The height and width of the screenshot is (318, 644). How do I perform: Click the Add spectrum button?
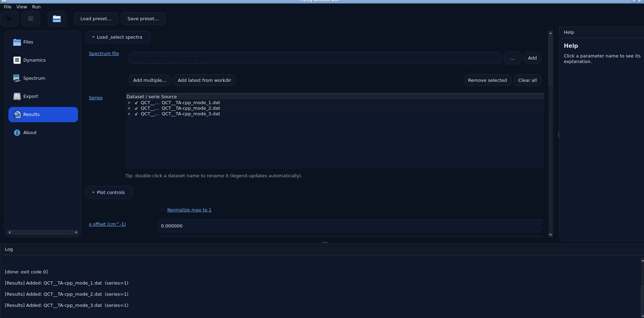click(532, 58)
